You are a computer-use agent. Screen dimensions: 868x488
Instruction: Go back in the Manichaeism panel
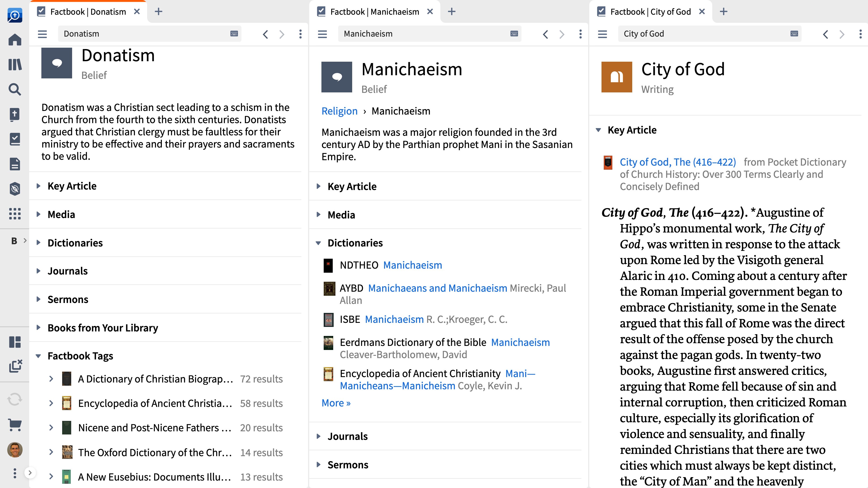coord(545,34)
